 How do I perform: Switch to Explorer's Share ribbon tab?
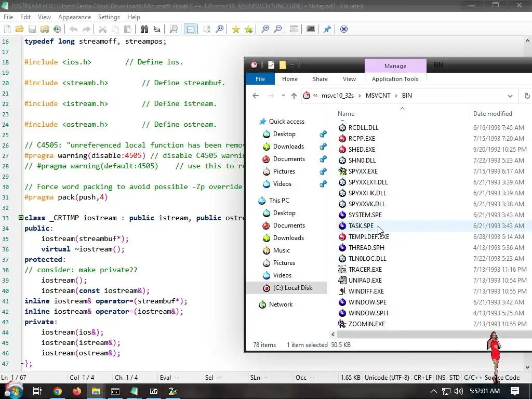coord(320,79)
